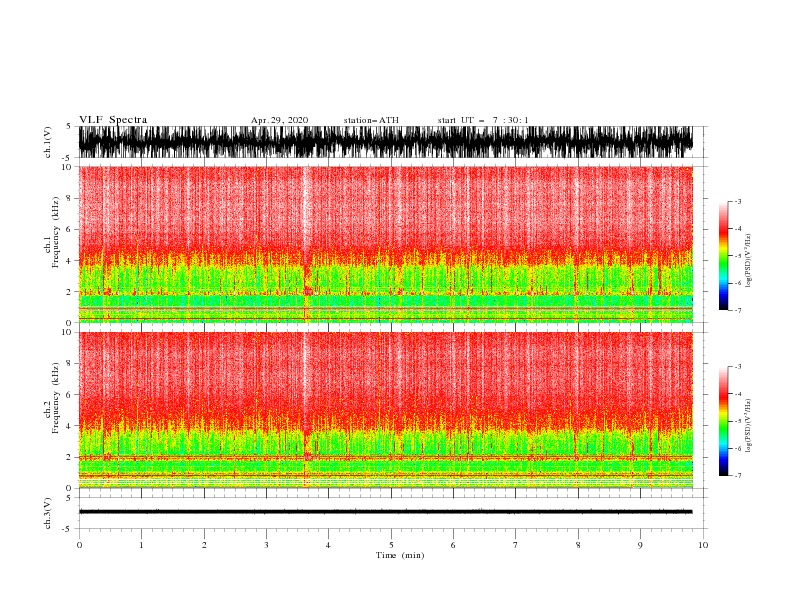
Task: Click the "8" tick on the Time axis
Action: tap(578, 545)
